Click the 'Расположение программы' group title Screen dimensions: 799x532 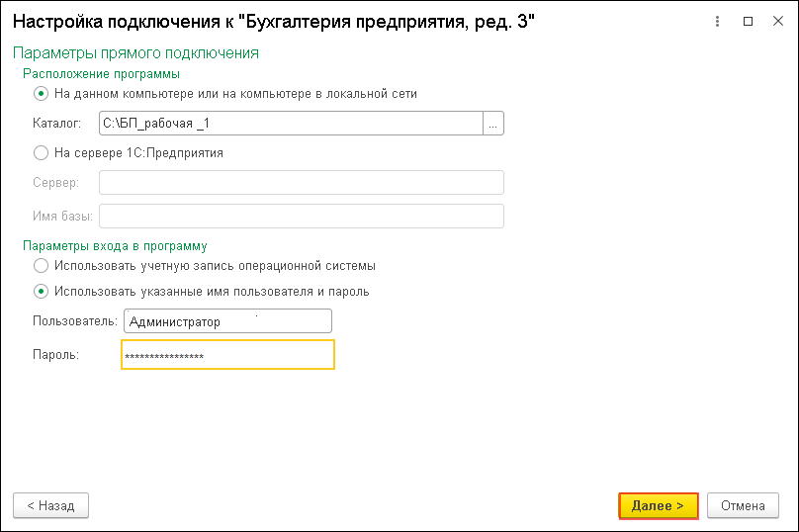point(101,73)
